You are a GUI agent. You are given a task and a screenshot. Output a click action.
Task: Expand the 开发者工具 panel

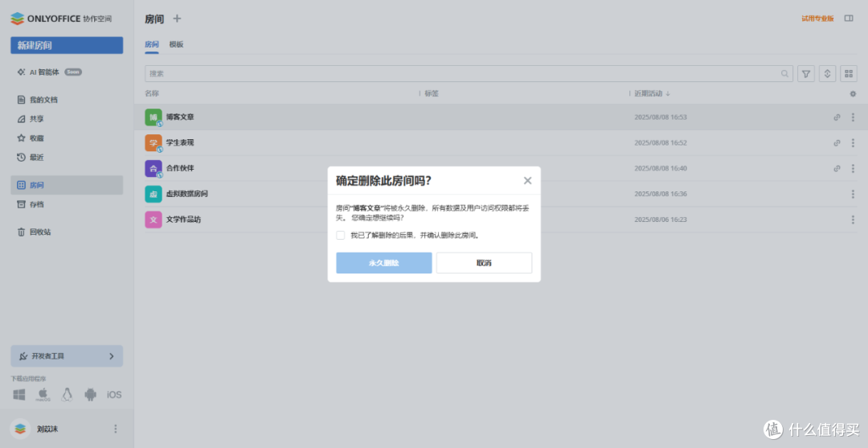[x=67, y=356]
